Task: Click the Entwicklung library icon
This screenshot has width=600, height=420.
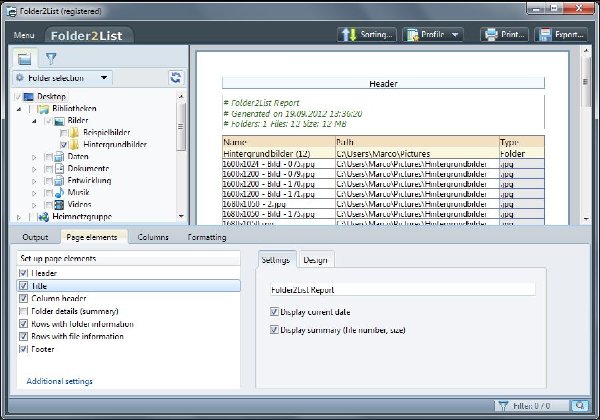Action: click(59, 181)
